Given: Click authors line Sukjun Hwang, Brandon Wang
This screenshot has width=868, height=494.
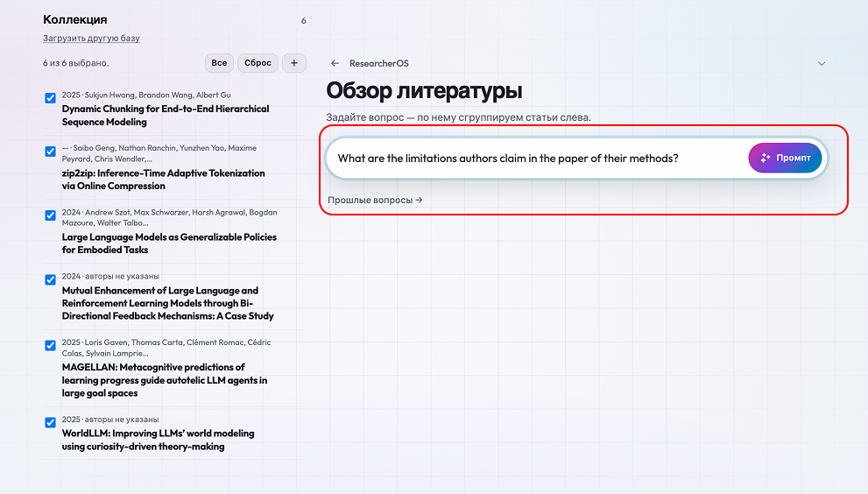Looking at the screenshot, I should click(x=146, y=95).
